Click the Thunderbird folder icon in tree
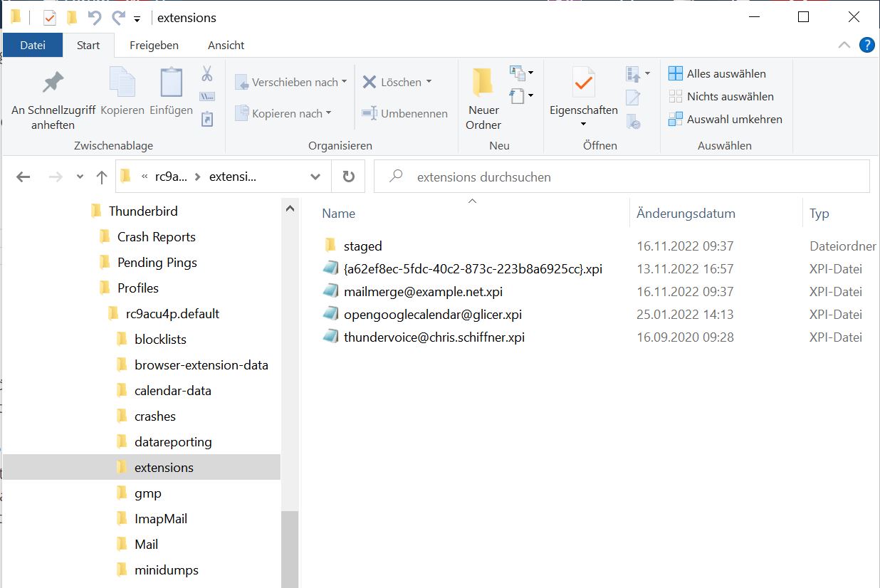Image resolution: width=880 pixels, height=588 pixels. point(97,211)
